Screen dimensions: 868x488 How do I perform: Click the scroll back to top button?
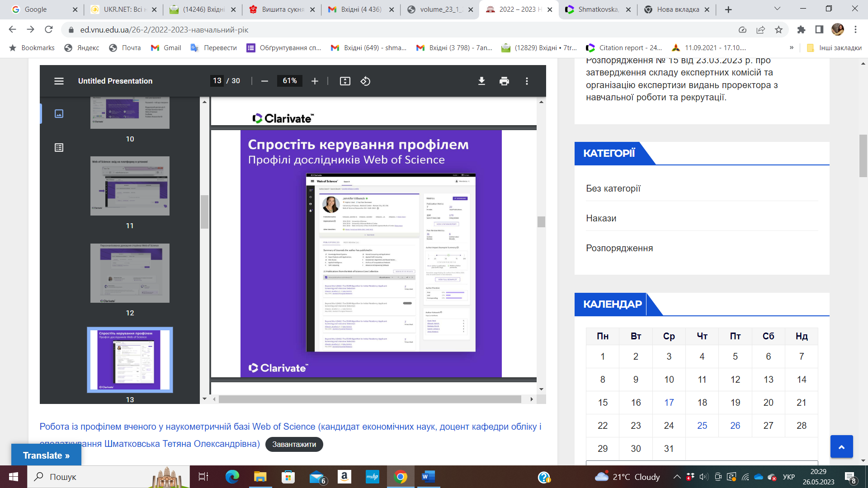(x=841, y=446)
